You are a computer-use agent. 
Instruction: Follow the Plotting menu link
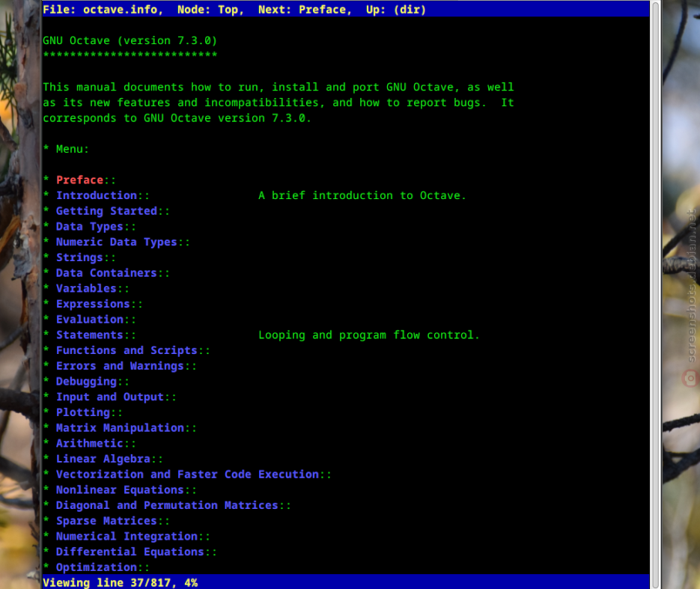pos(83,412)
